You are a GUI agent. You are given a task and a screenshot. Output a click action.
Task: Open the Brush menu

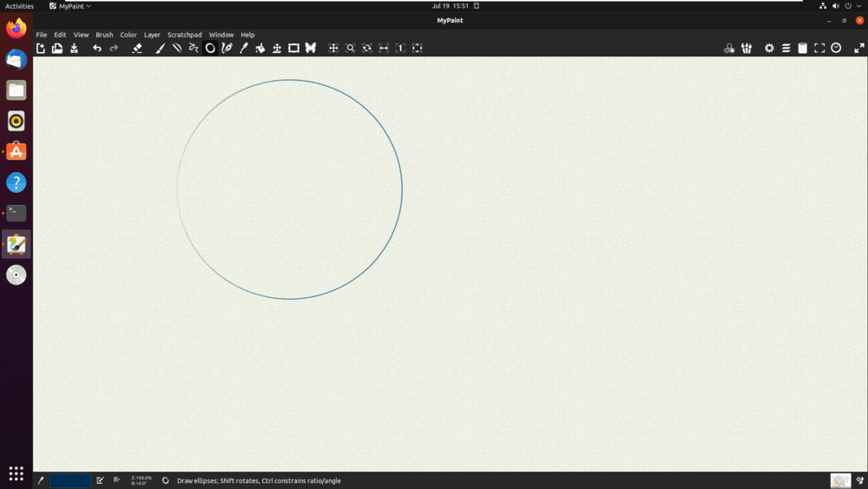(x=104, y=35)
